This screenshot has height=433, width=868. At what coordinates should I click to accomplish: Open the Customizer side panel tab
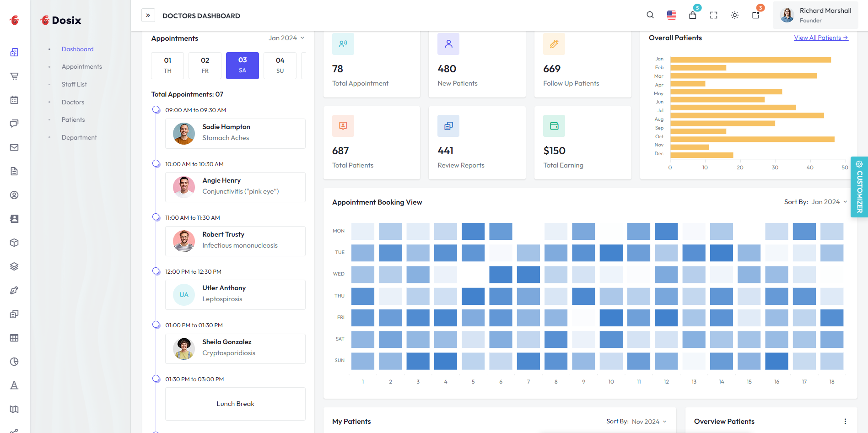click(859, 187)
